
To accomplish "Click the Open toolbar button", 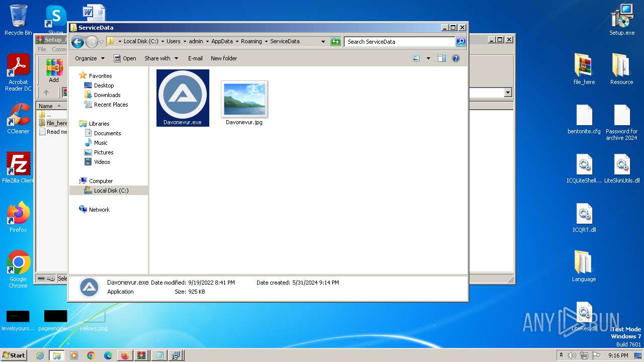I will [125, 58].
